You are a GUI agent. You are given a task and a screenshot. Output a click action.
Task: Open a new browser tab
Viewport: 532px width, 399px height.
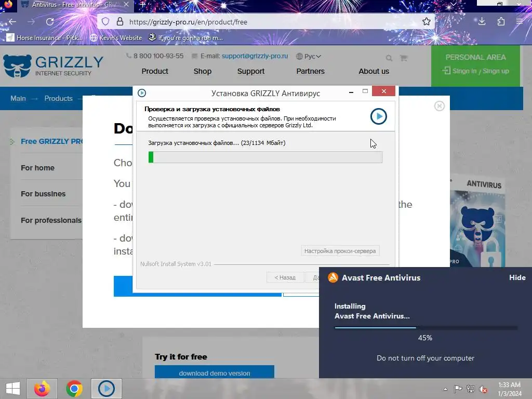pyautogui.click(x=143, y=5)
